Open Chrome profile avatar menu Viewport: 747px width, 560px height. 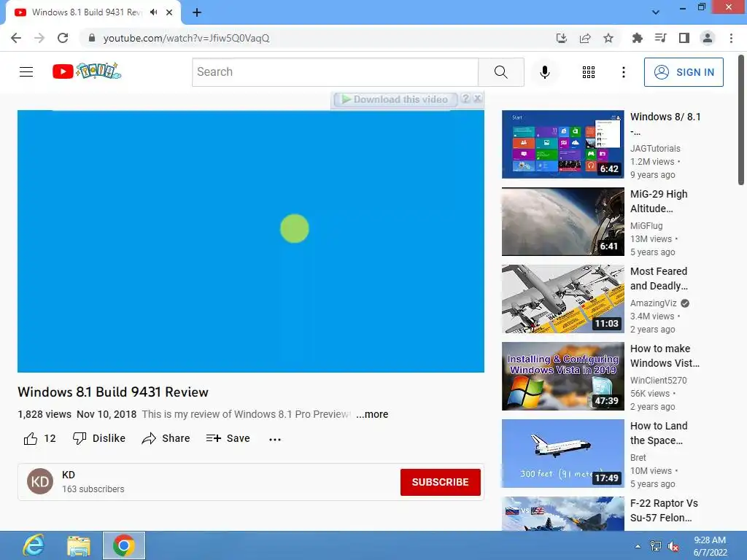(708, 38)
